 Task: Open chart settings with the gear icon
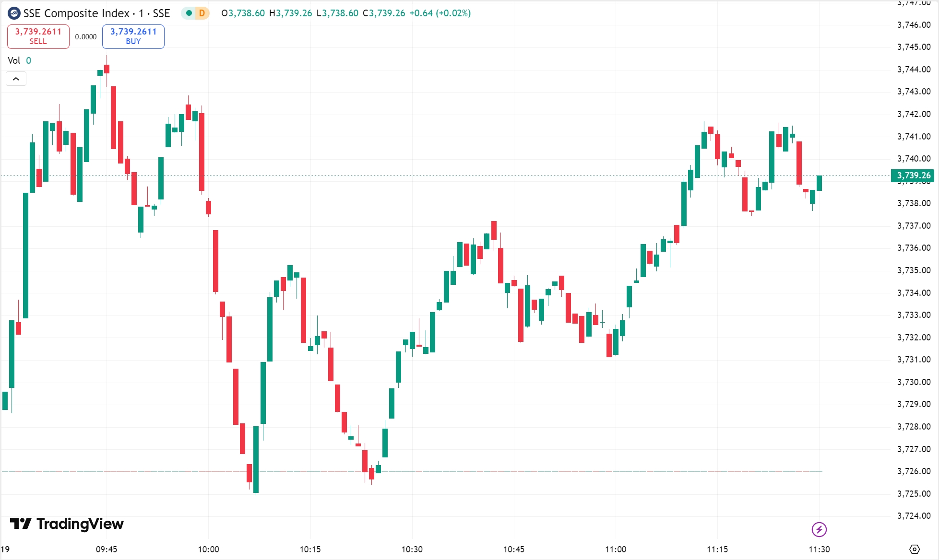(x=915, y=549)
